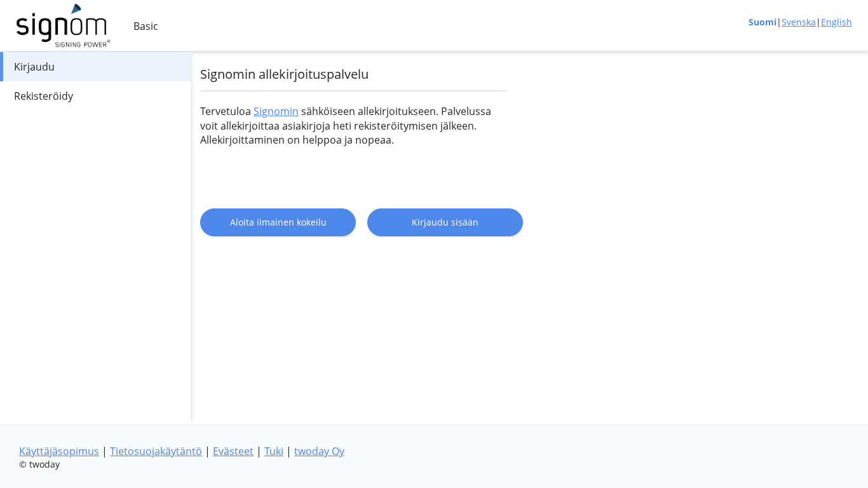Switch language to Svenska
The width and height of the screenshot is (868, 488).
[x=798, y=22]
